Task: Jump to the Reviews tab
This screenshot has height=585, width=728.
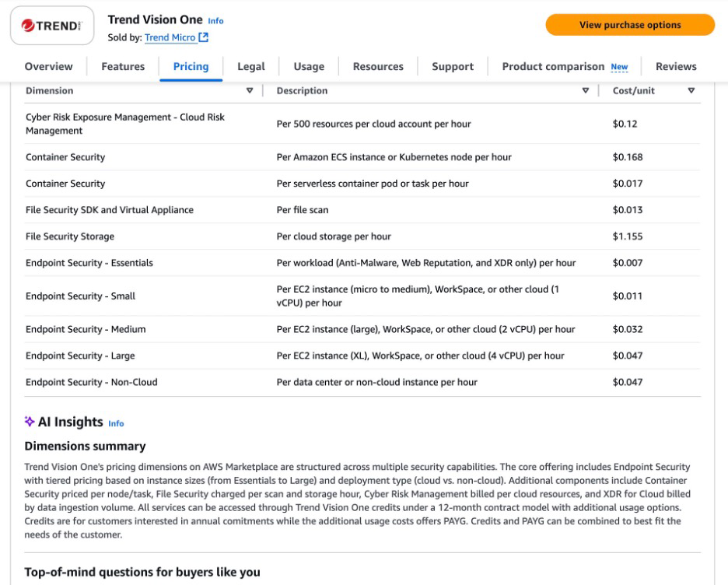Action: tap(676, 67)
